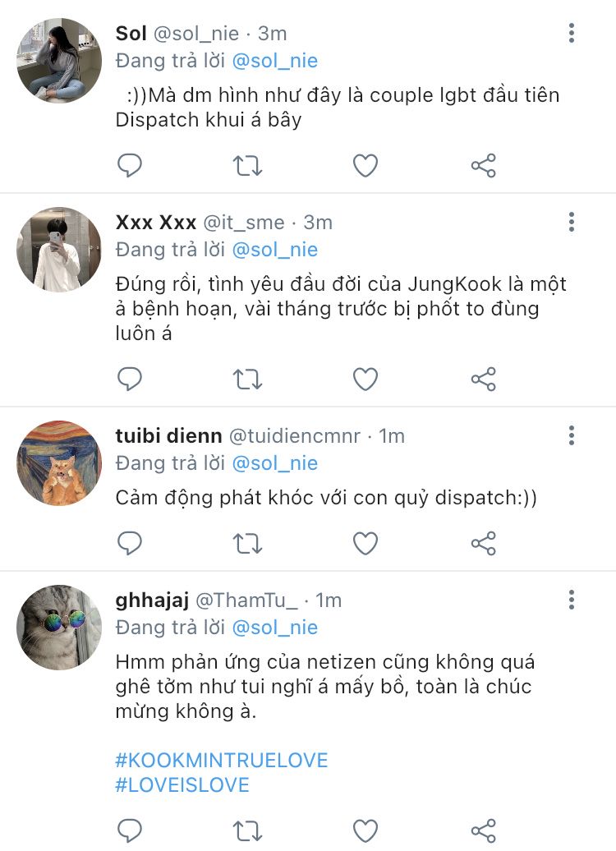Open more options on Xxx Xxx's tweet
Image resolution: width=616 pixels, height=851 pixels.
click(x=572, y=222)
